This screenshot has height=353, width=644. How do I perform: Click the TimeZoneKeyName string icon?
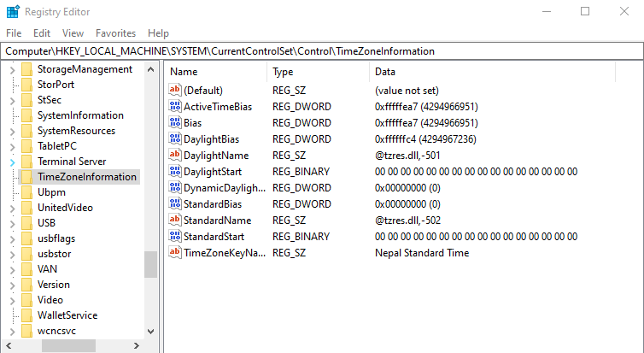tap(174, 252)
